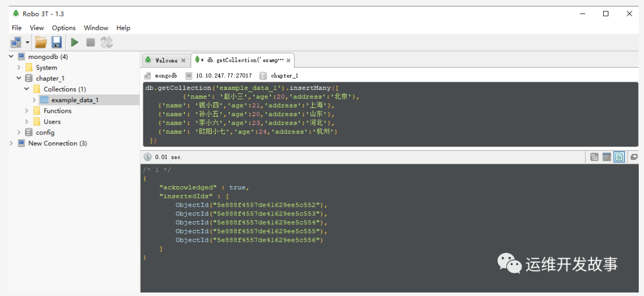The width and height of the screenshot is (644, 296).
Task: Close the Welcome tab
Action: 183,61
